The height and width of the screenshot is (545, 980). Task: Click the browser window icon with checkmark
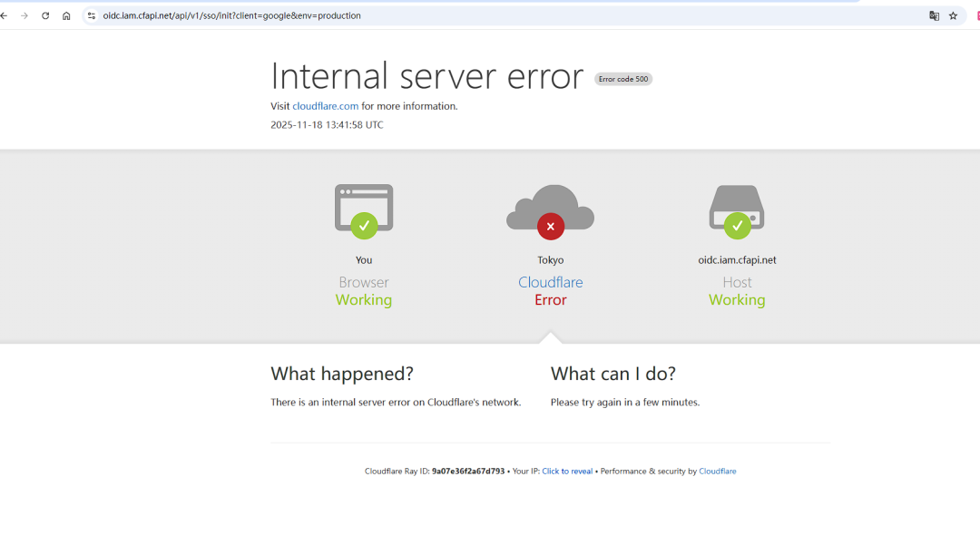pos(364,211)
